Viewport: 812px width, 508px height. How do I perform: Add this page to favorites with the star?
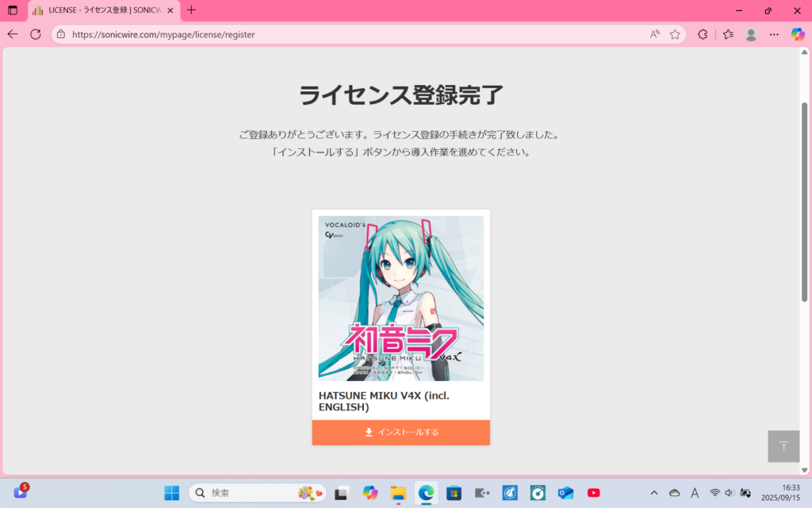click(675, 34)
